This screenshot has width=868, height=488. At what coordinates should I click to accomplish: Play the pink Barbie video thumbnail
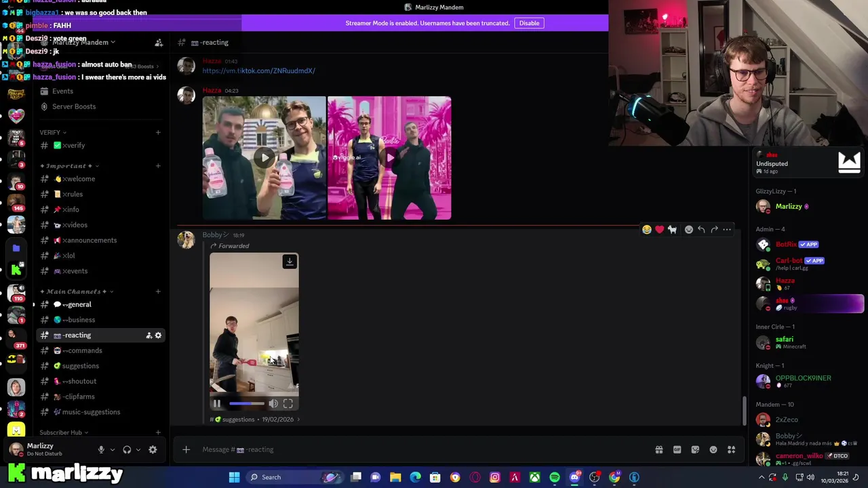point(389,158)
